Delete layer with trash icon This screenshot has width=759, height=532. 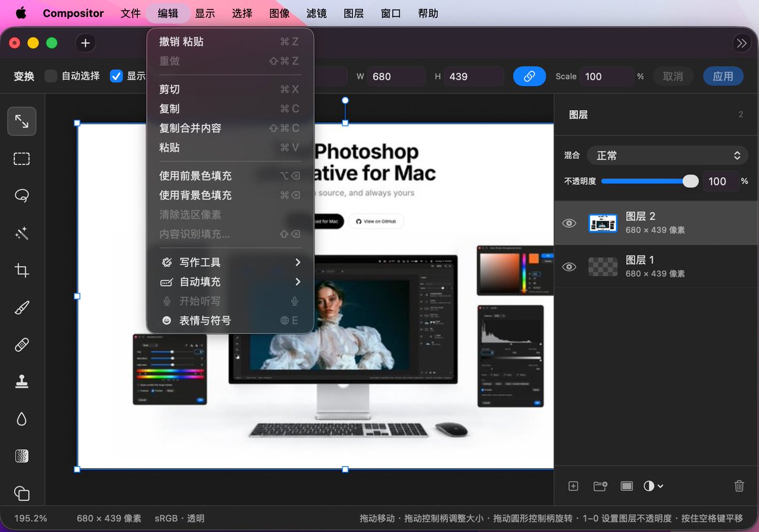(x=739, y=486)
